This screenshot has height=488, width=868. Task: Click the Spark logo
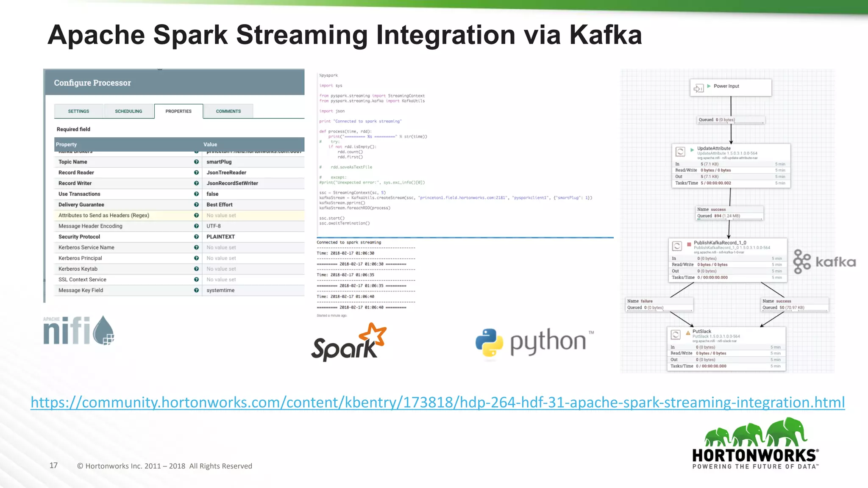click(x=349, y=342)
